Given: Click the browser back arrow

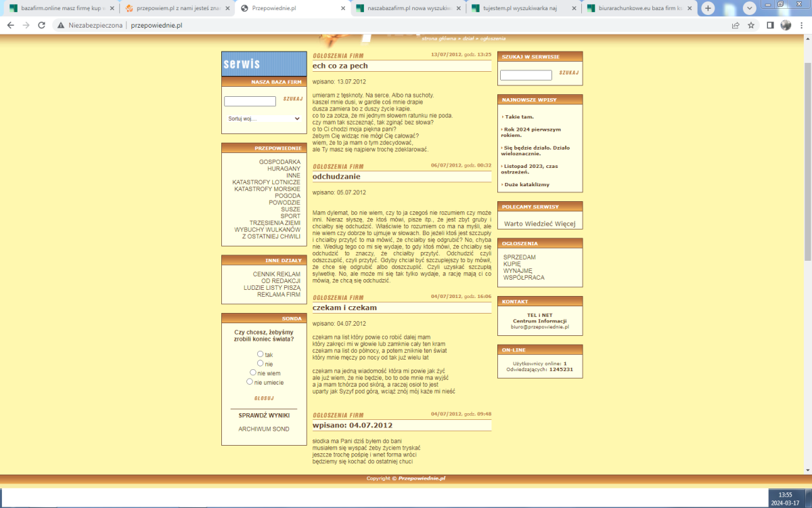Looking at the screenshot, I should pyautogui.click(x=10, y=25).
